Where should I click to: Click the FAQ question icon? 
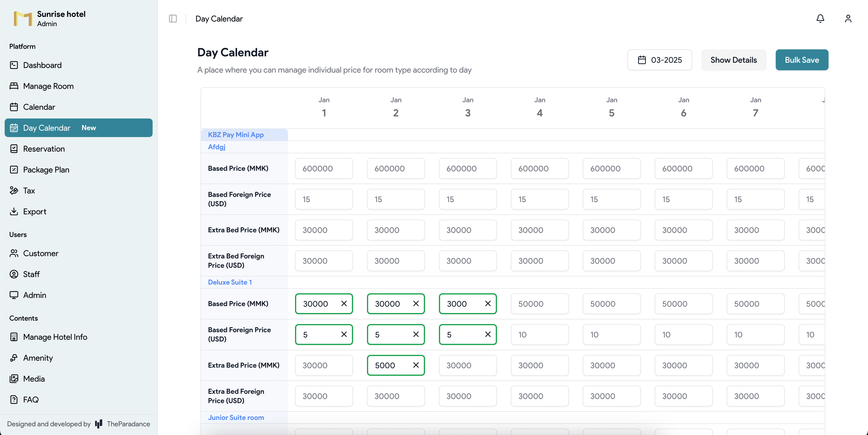(x=14, y=400)
